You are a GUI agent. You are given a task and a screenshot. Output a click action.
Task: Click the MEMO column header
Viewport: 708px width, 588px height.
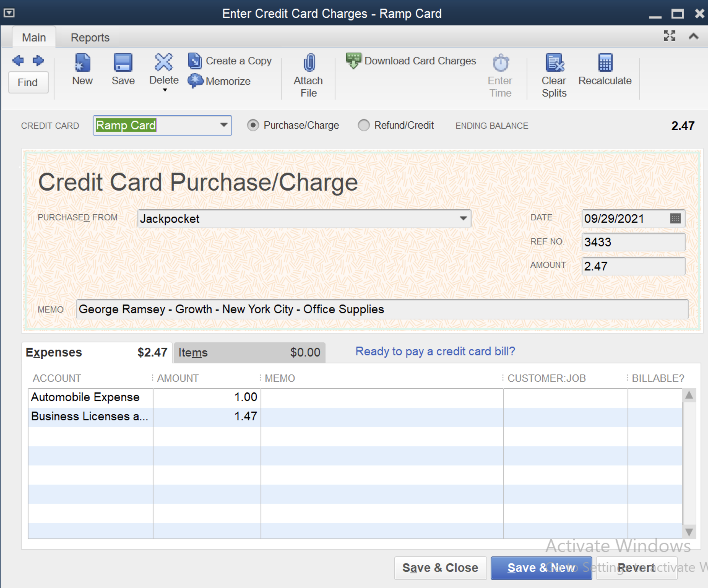point(279,378)
